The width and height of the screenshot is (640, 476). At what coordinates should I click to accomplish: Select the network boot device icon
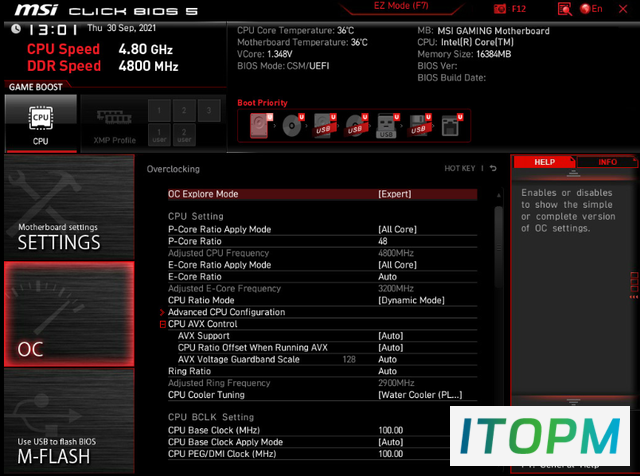451,126
